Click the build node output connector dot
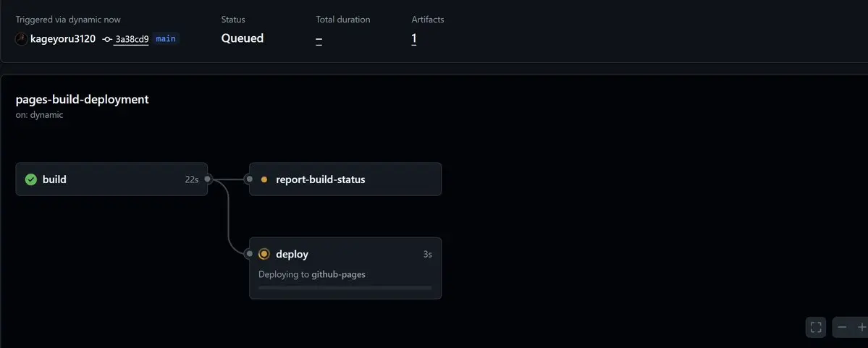The image size is (868, 348). (x=208, y=179)
